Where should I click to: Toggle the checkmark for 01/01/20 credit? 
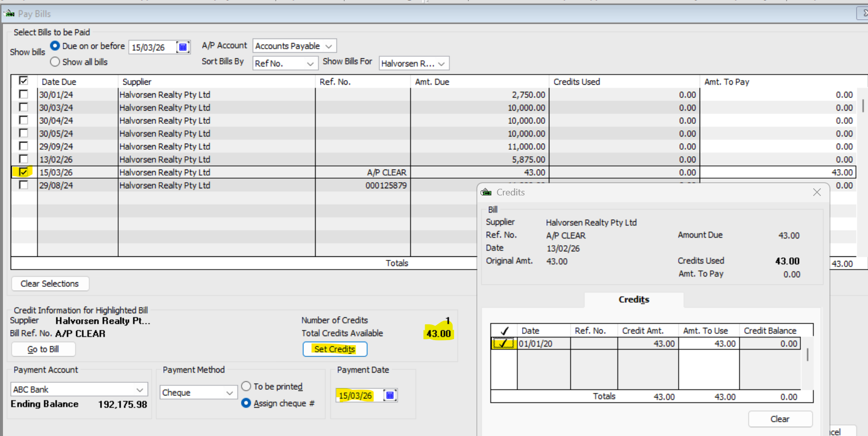tap(503, 344)
